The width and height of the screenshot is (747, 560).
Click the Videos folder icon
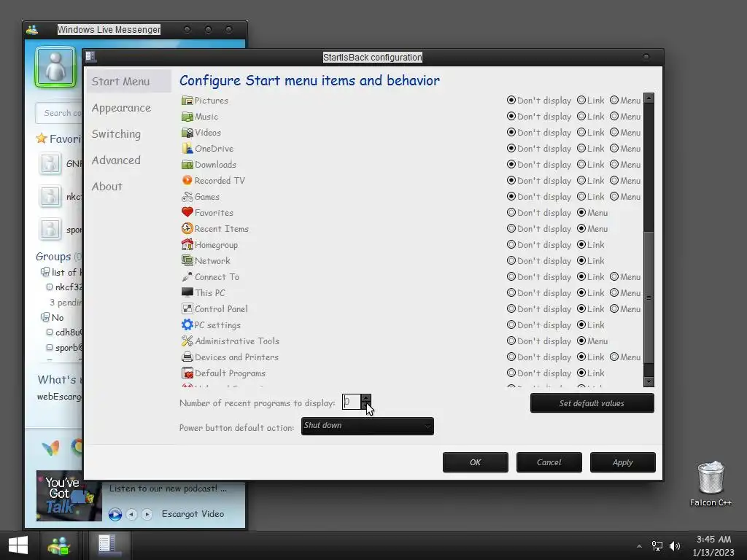tap(187, 133)
